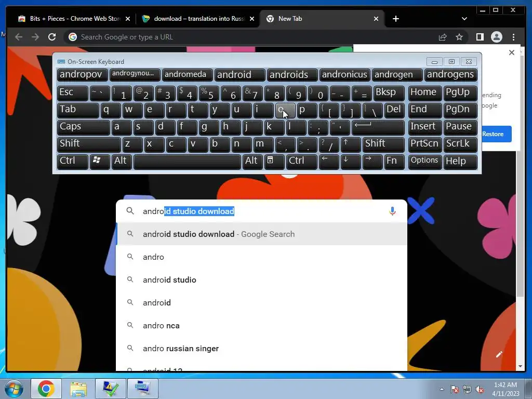Click the left arrow key on On-Screen Keyboard
Viewport: 532px width, 399px height.
coord(329,161)
